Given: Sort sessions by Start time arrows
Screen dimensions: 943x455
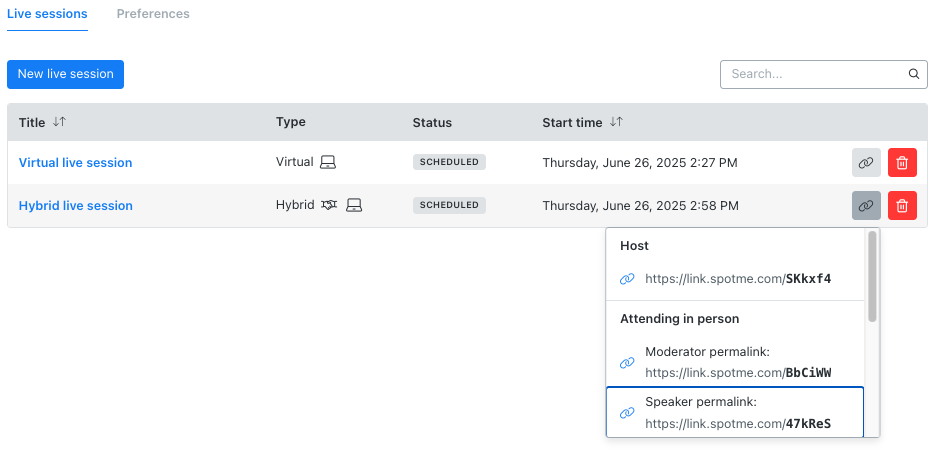Looking at the screenshot, I should click(616, 122).
